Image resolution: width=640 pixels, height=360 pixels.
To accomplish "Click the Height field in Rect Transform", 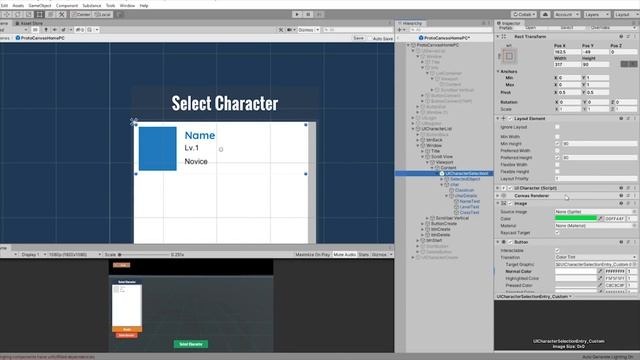I will pos(596,64).
